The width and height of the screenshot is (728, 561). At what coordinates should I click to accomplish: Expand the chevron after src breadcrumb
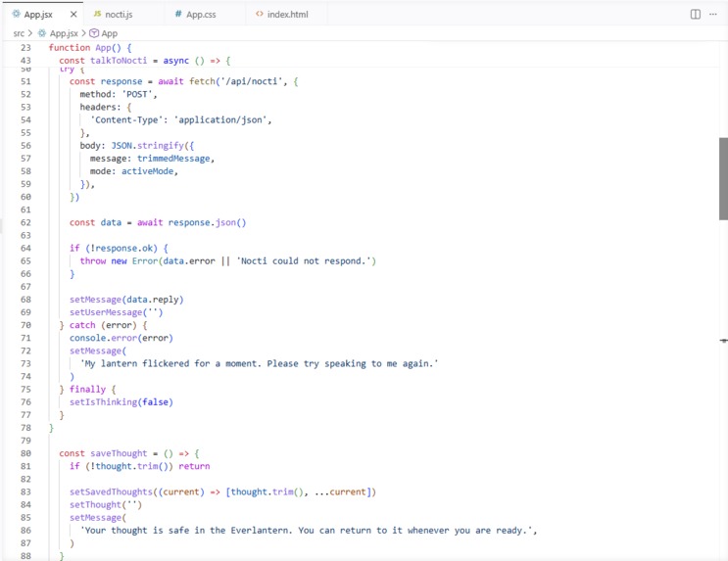(30, 33)
